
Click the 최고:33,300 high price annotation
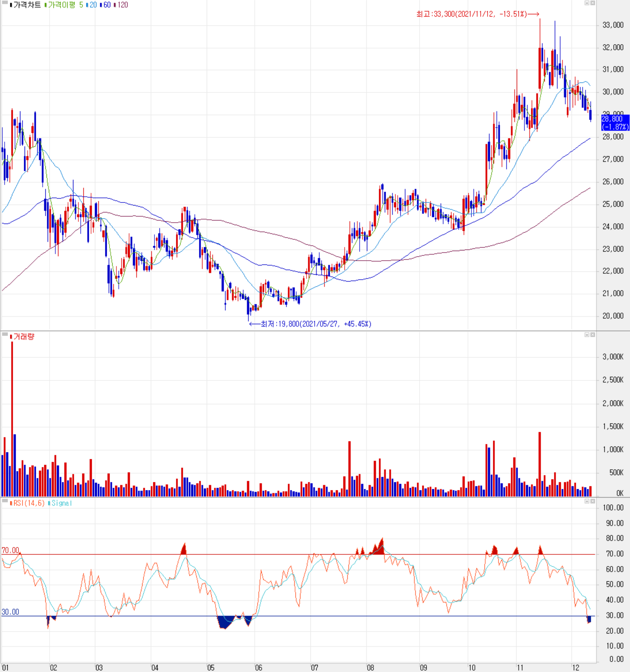(x=477, y=14)
